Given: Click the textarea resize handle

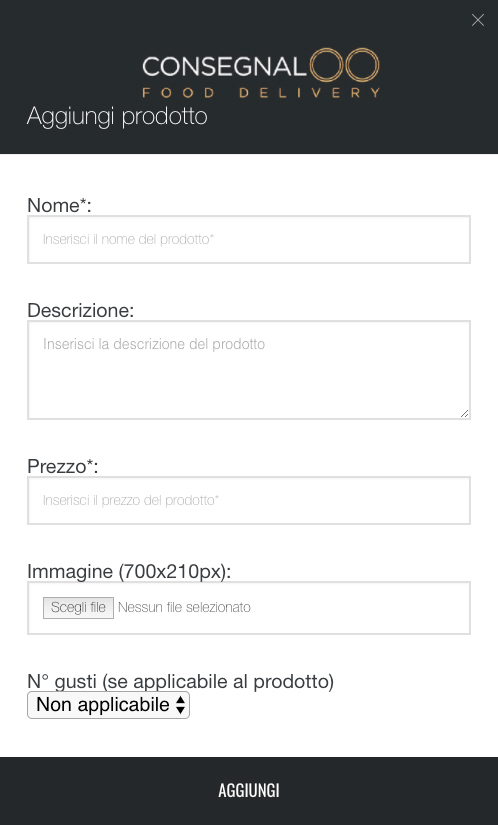Looking at the screenshot, I should (464, 414).
